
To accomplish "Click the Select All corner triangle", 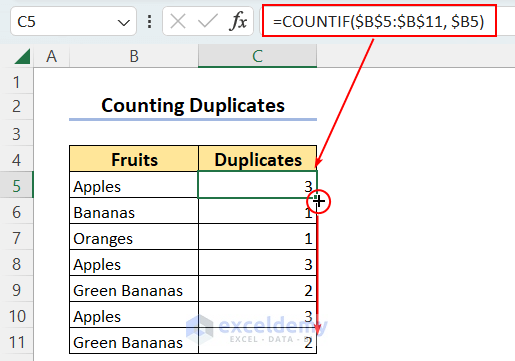I will click(x=22, y=56).
